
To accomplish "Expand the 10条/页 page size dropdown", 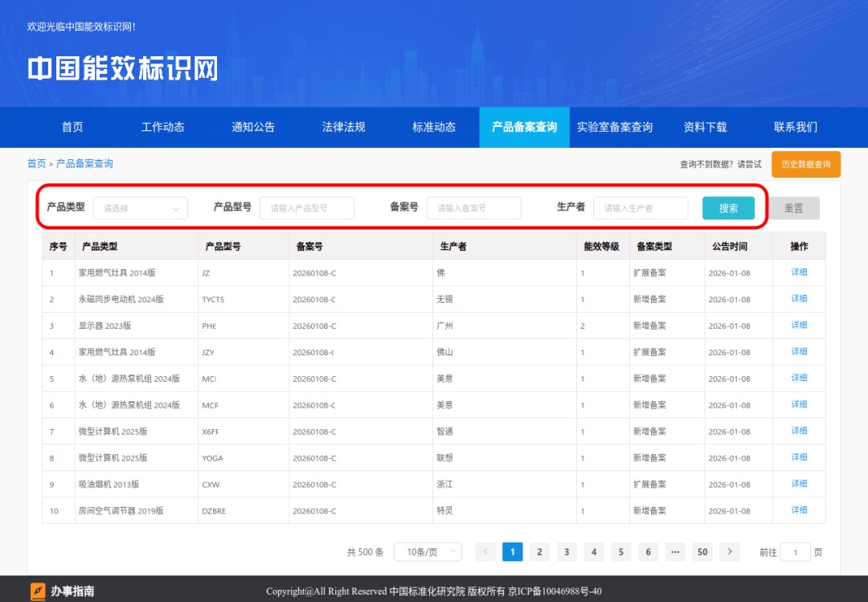I will [428, 552].
